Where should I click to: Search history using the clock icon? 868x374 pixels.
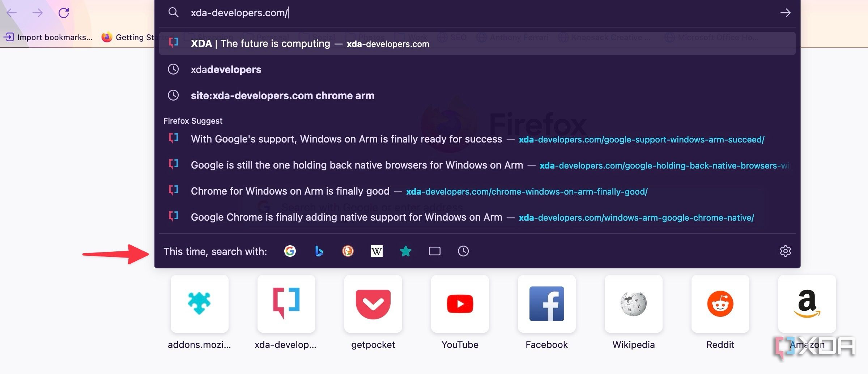click(x=463, y=251)
